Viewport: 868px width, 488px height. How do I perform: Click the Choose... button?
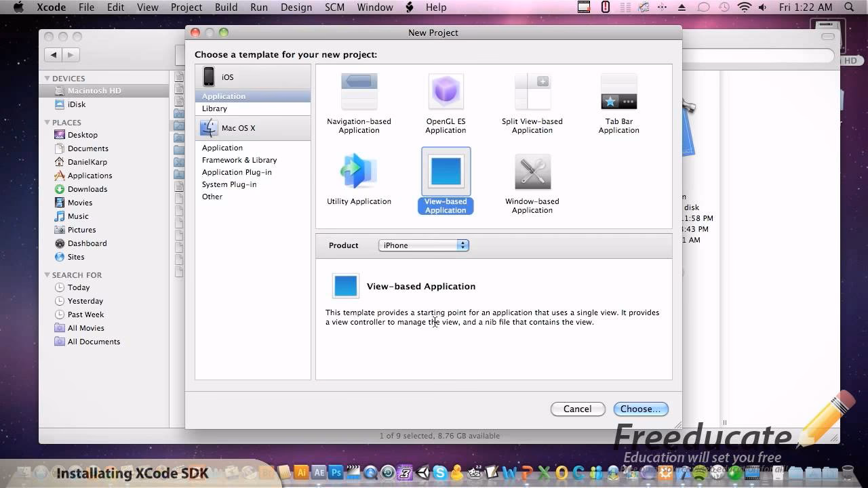pos(641,409)
